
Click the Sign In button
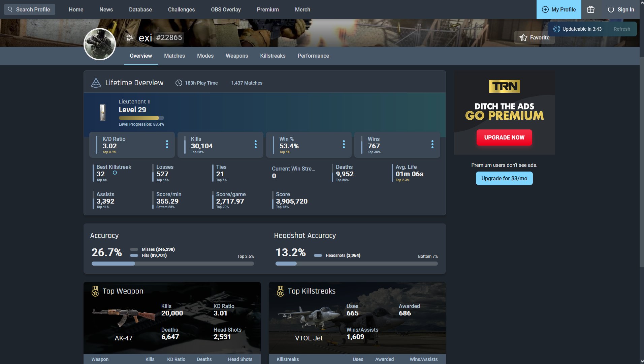point(621,9)
